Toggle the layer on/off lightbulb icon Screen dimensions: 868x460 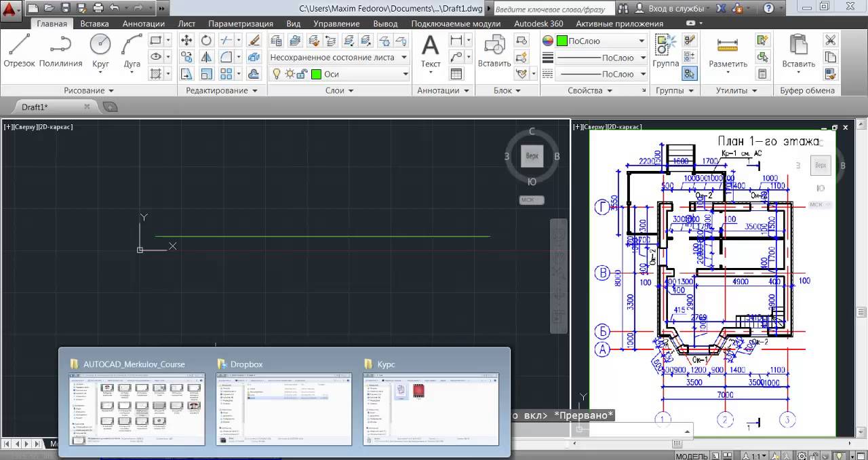(277, 74)
